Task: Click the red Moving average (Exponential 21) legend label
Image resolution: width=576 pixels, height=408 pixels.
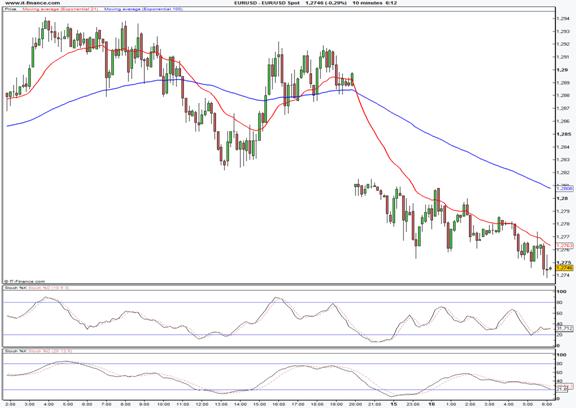Action: coord(60,9)
